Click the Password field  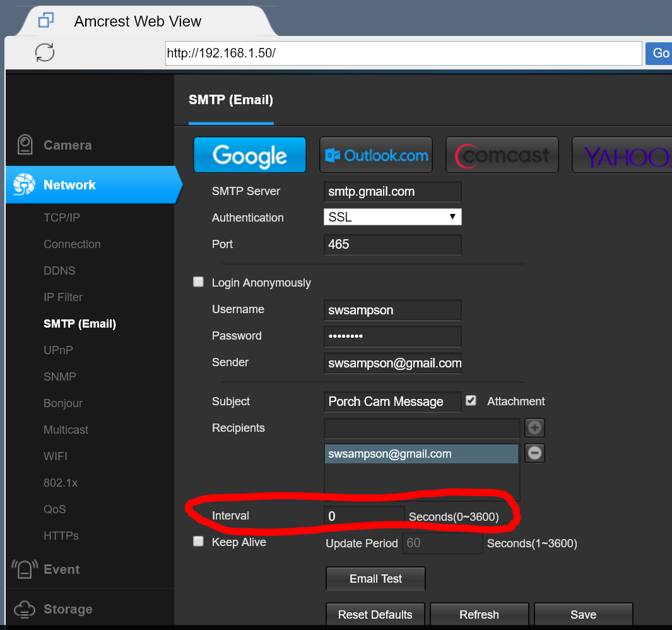392,336
